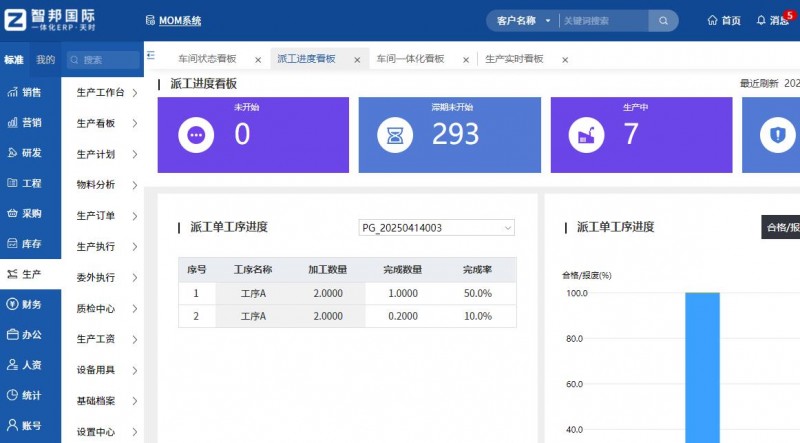This screenshot has height=443, width=800.
Task: Select the 50.0% completion cell
Action: coord(478,293)
